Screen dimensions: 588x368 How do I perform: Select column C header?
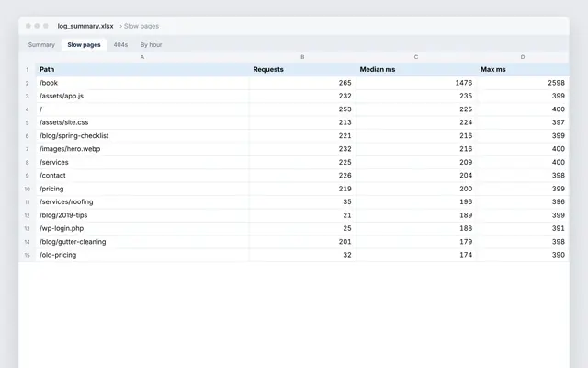click(x=416, y=57)
